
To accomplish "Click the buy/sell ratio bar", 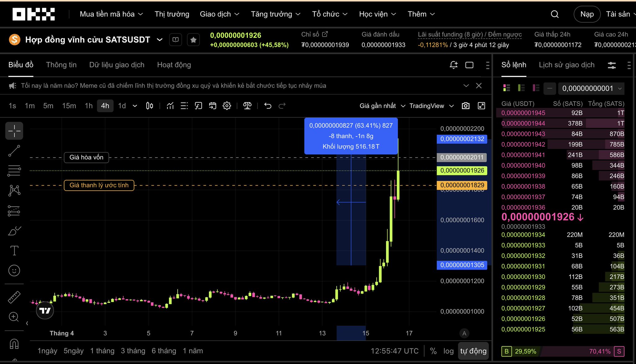I will 562,351.
